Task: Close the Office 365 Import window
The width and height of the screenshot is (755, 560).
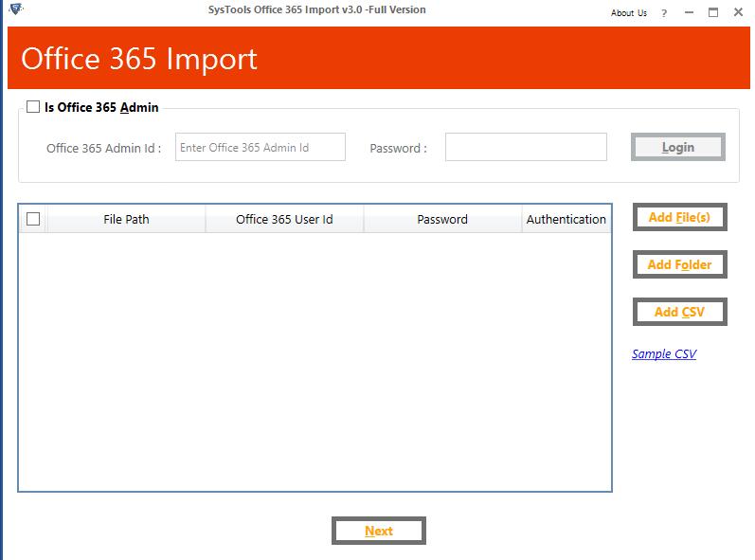Action: coord(738,12)
